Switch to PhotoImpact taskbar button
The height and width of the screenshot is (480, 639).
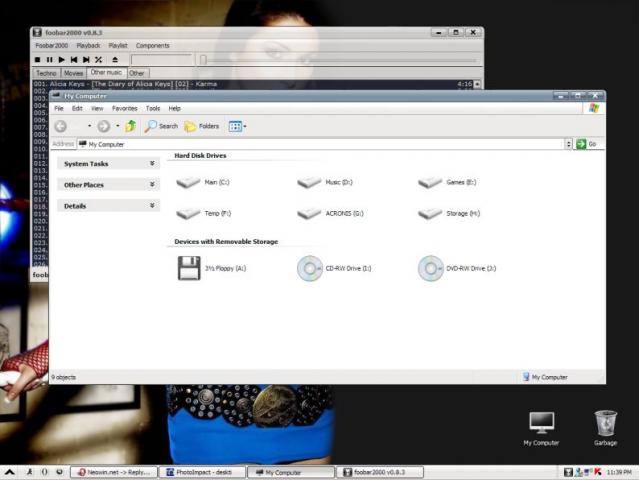[202, 472]
